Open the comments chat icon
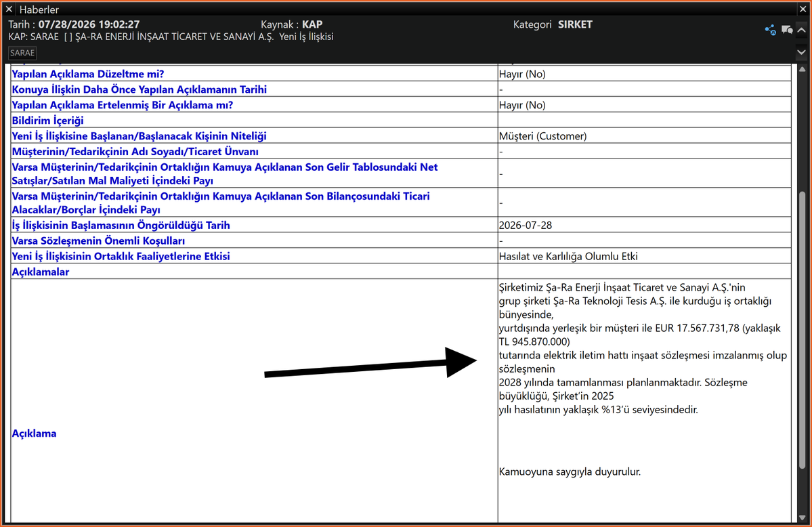This screenshot has width=812, height=527. click(x=787, y=30)
